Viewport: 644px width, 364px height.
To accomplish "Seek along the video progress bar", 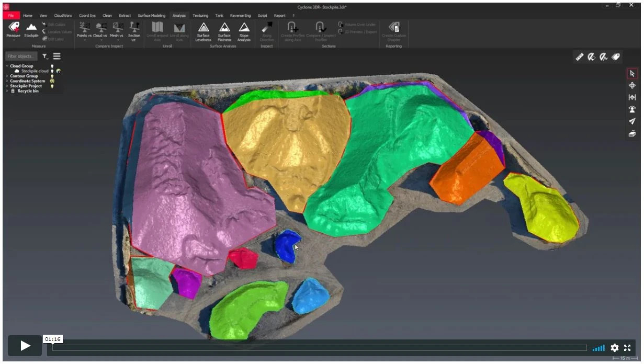I will click(320, 348).
